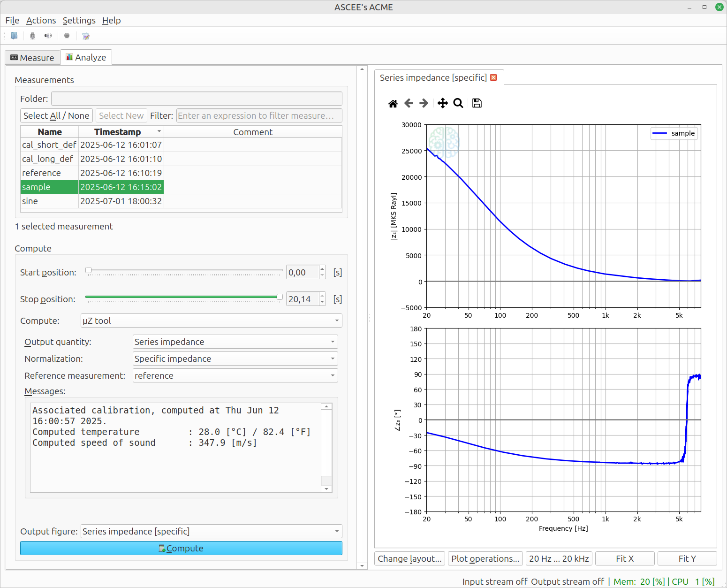
Task: Click the microphone input stream icon
Action: pos(32,36)
